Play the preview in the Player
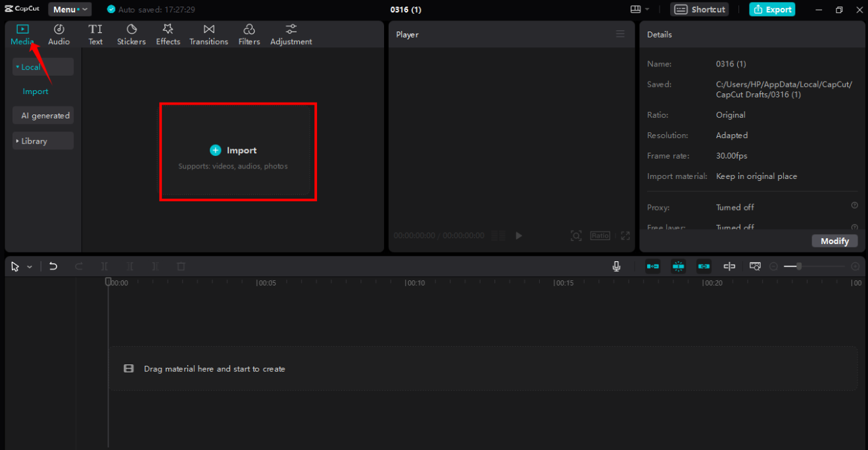 pos(519,235)
